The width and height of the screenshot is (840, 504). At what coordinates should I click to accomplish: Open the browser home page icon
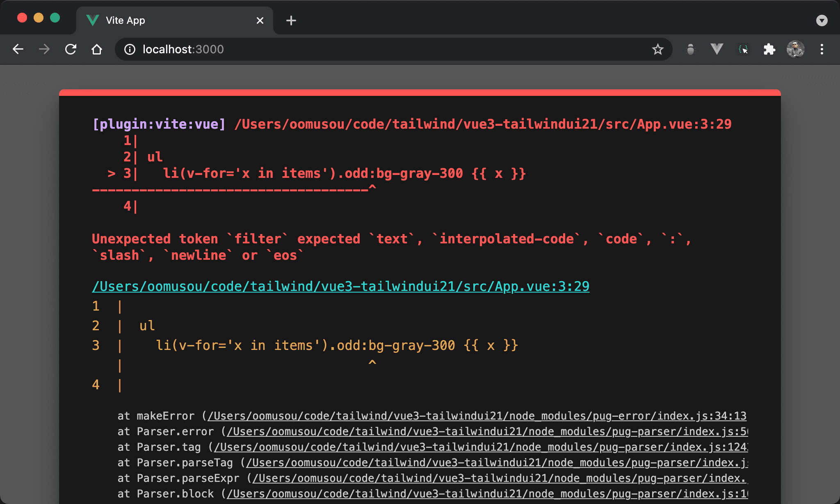pyautogui.click(x=97, y=49)
